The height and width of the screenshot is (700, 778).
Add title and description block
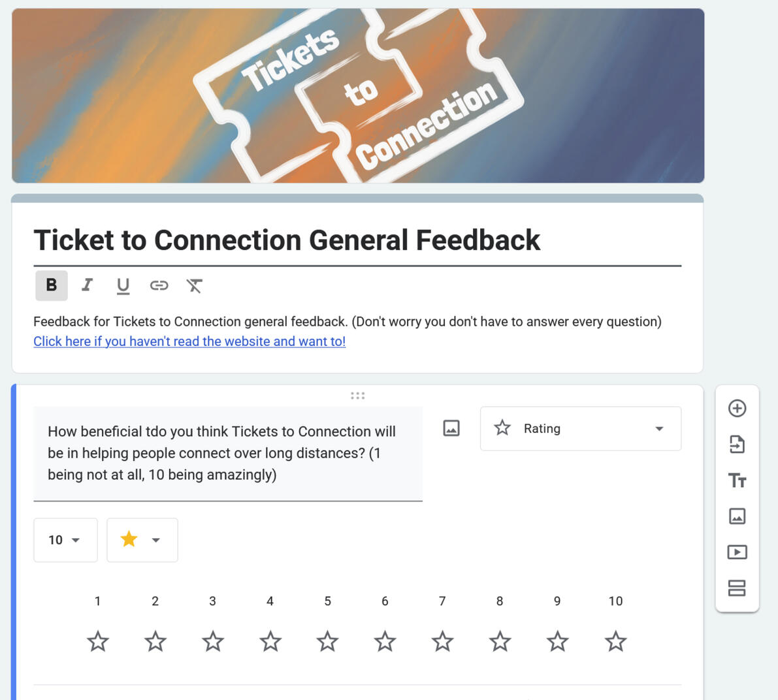tap(737, 481)
